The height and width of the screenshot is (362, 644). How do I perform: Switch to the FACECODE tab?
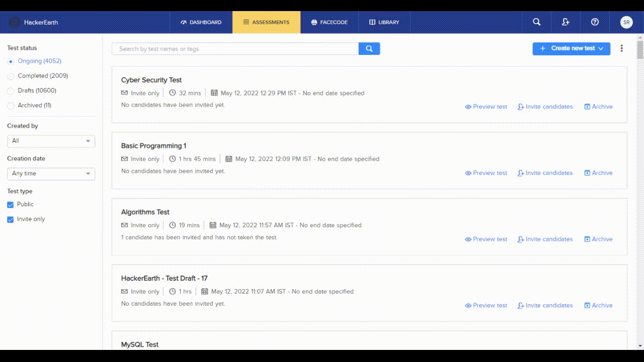[329, 22]
